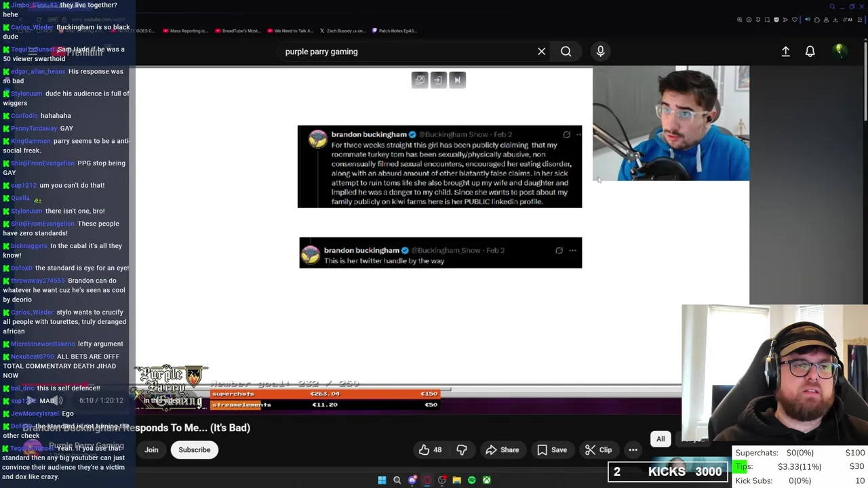Image resolution: width=868 pixels, height=488 pixels.
Task: Click the options dots on the first tweet
Action: [578, 135]
